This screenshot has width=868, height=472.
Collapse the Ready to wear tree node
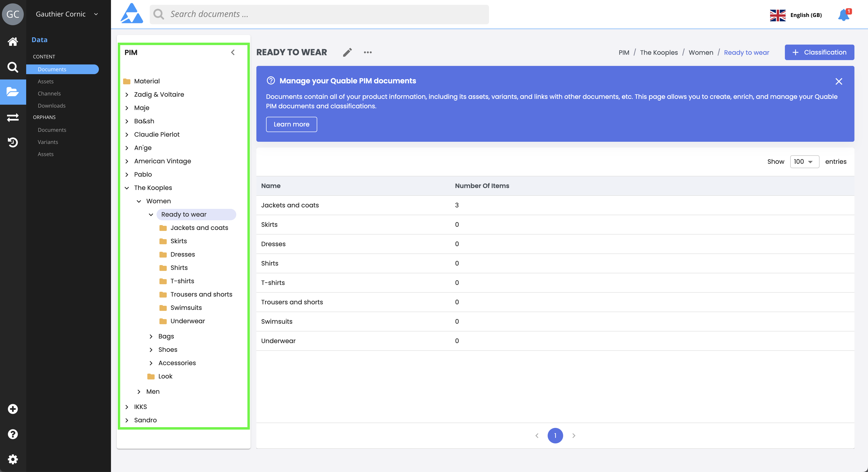coord(151,215)
